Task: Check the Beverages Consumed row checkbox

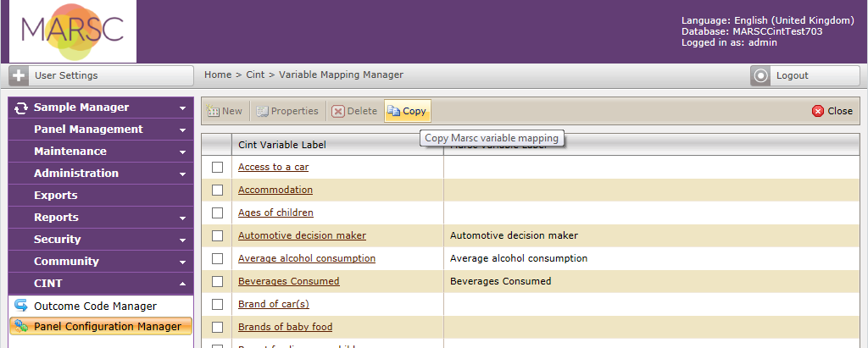Action: 218,282
